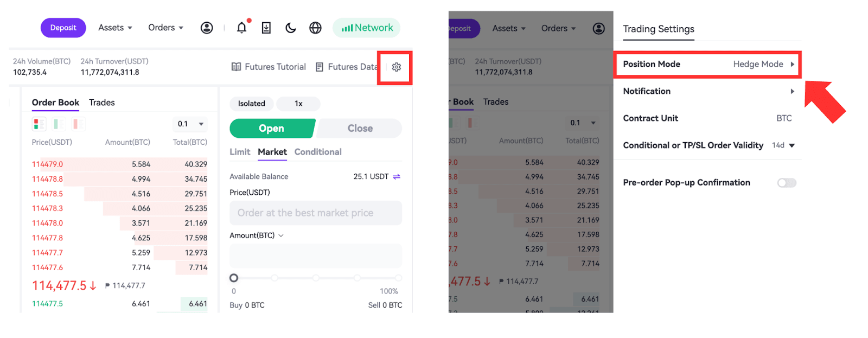The width and height of the screenshot is (868, 338).
Task: Toggle Pre-order Pop-up Confirmation switch
Action: [x=786, y=183]
